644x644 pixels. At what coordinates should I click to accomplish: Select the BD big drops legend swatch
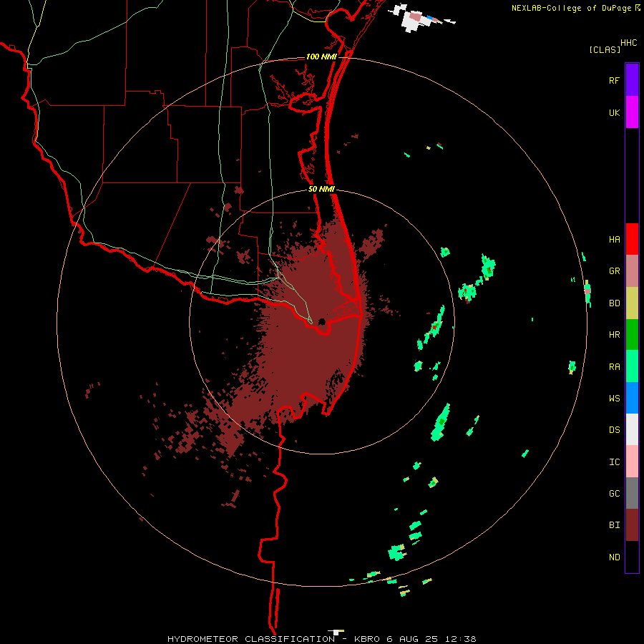(632, 303)
